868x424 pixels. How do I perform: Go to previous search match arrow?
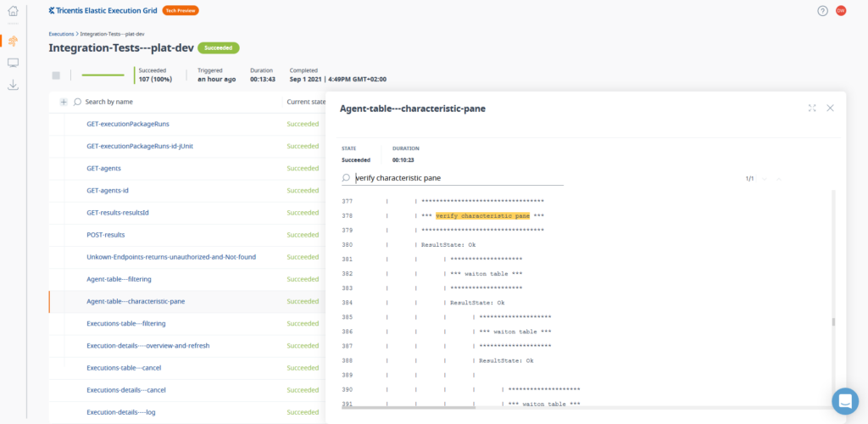point(779,179)
